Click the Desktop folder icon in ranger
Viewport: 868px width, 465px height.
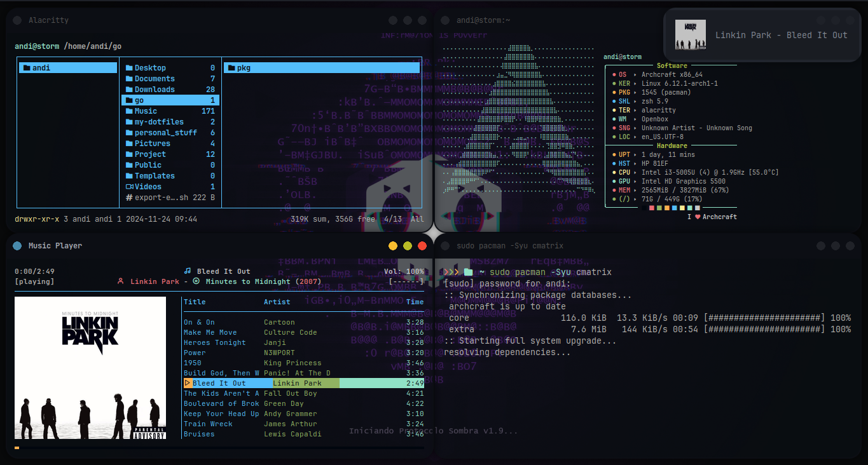click(129, 68)
